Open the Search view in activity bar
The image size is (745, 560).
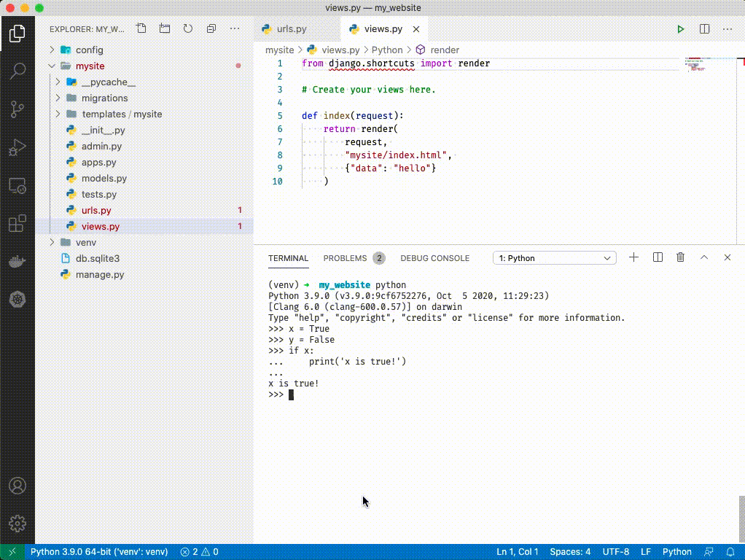coord(17,71)
